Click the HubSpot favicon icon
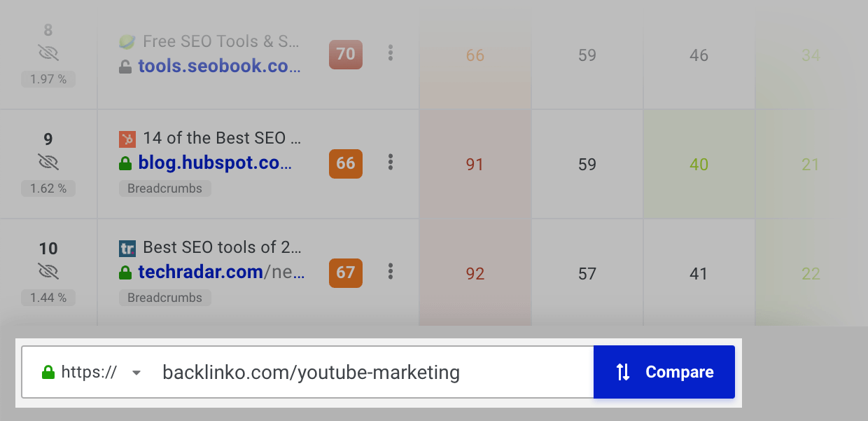 127,139
